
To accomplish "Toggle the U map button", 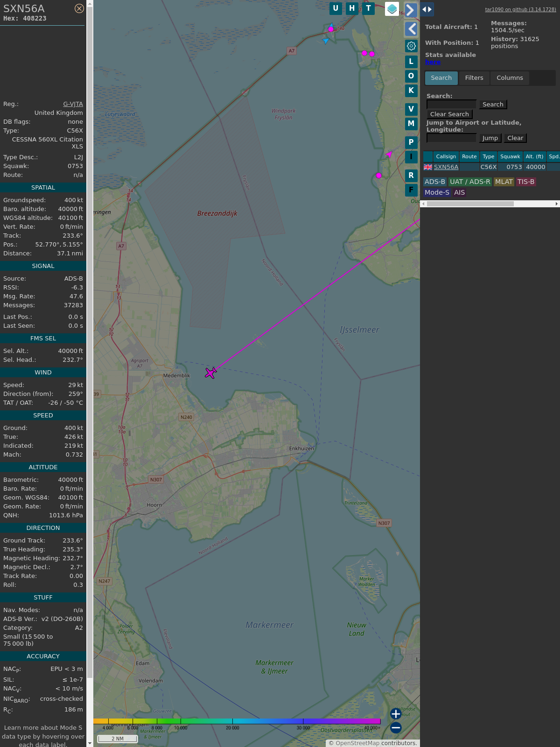I will click(336, 8).
